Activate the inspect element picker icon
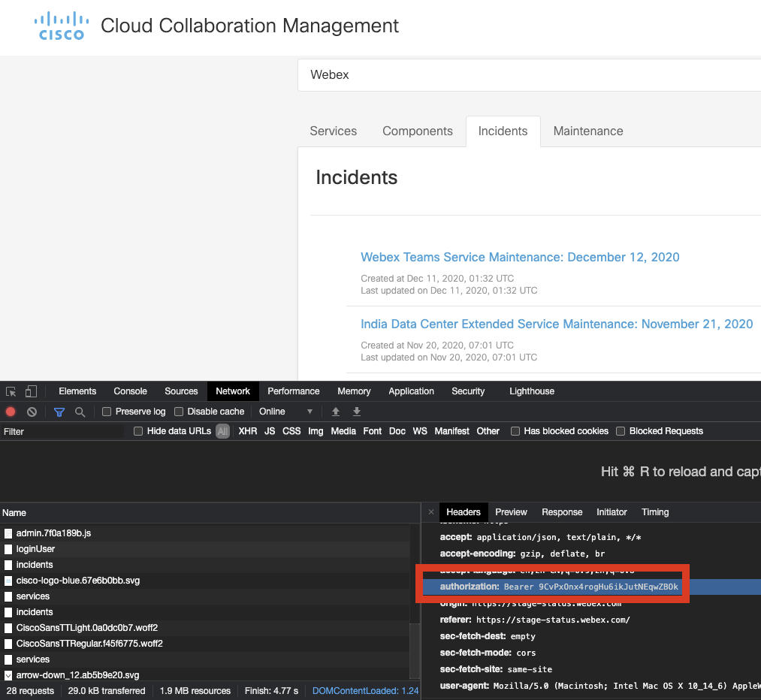Image resolution: width=761 pixels, height=700 pixels. click(x=11, y=391)
